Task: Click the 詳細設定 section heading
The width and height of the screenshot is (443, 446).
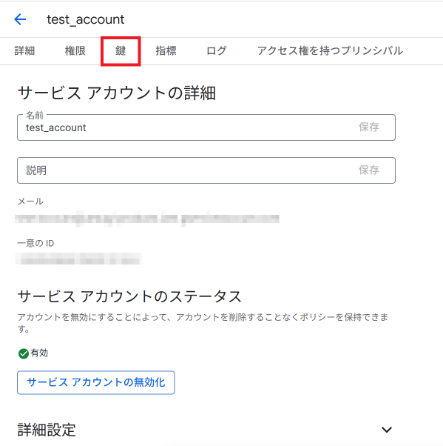Action: coord(47,430)
